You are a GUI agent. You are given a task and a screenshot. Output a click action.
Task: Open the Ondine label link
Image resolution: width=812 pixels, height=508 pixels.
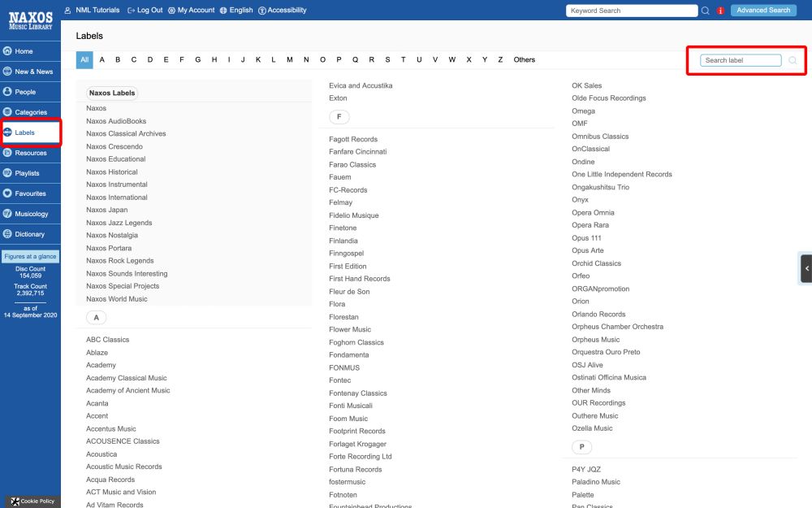[x=583, y=162]
